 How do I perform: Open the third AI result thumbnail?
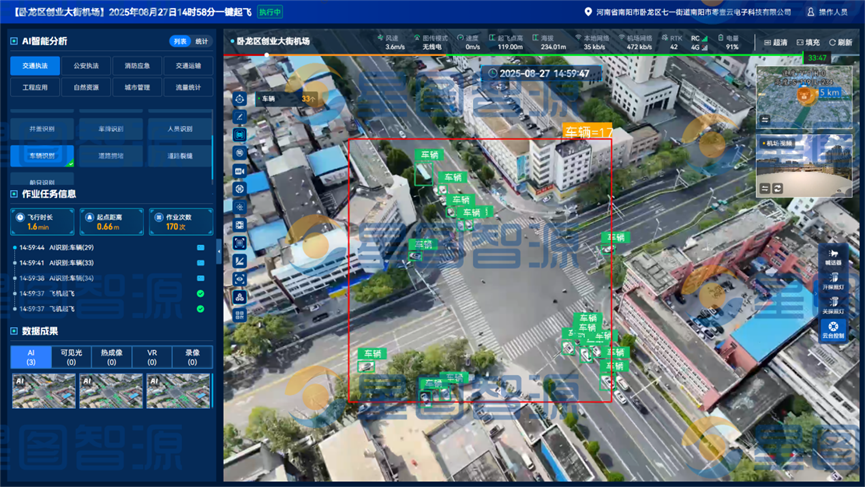[178, 391]
